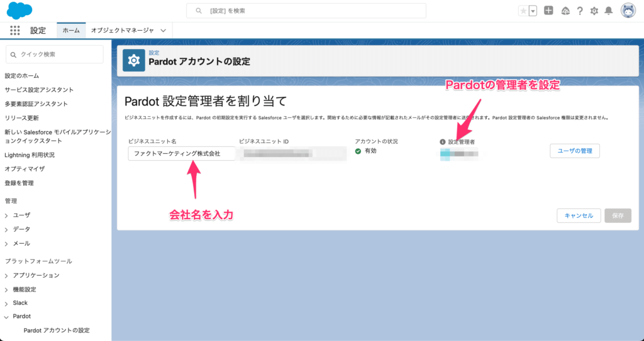The height and width of the screenshot is (341, 644).
Task: Open the user profile avatar
Action: click(628, 11)
